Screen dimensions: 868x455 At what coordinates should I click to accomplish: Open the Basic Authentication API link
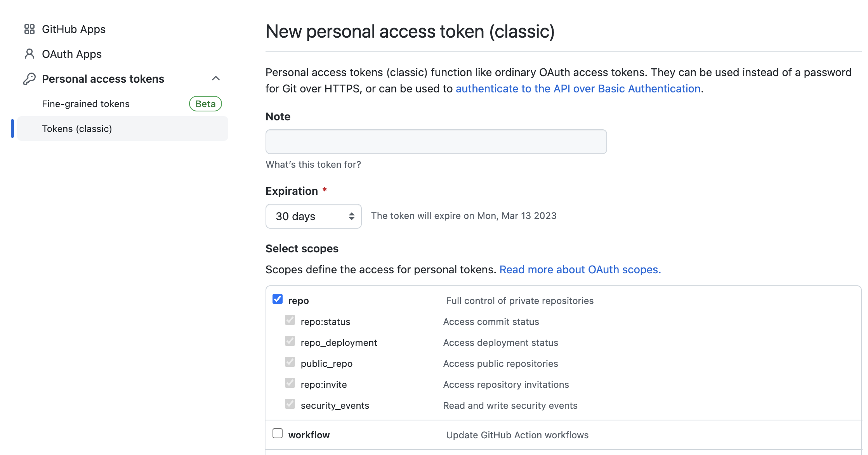tap(578, 89)
